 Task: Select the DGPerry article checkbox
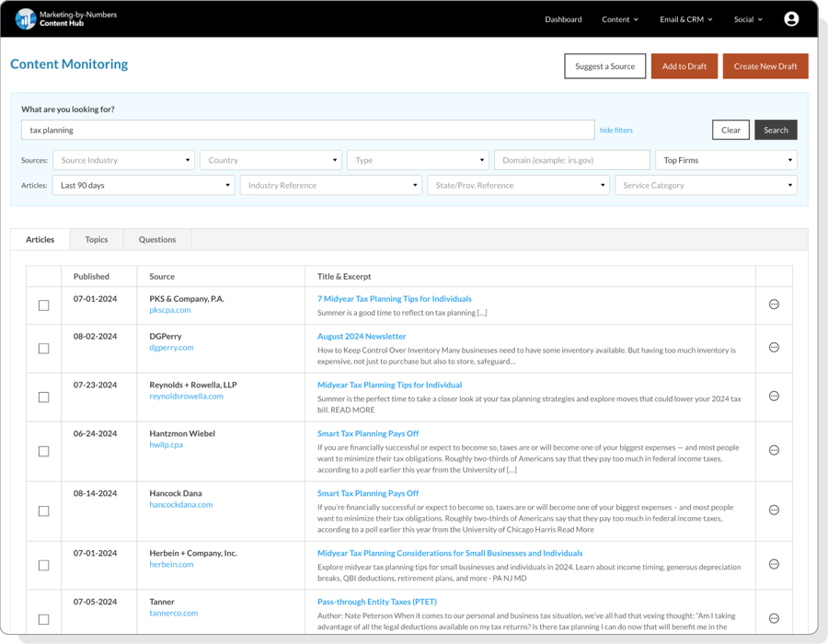click(43, 349)
